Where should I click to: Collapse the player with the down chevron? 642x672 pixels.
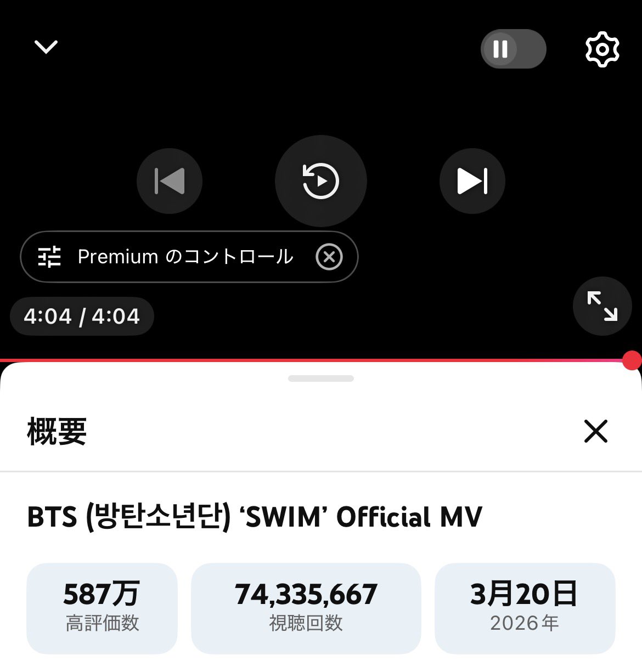tap(46, 47)
